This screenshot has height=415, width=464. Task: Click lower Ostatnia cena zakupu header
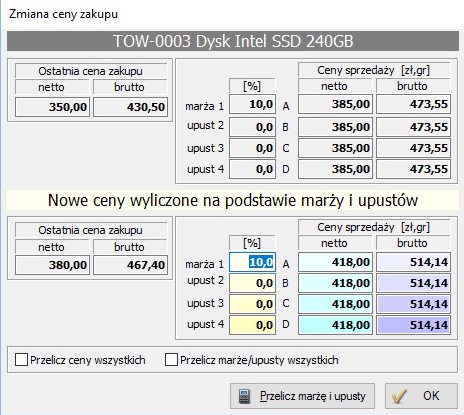point(91,230)
